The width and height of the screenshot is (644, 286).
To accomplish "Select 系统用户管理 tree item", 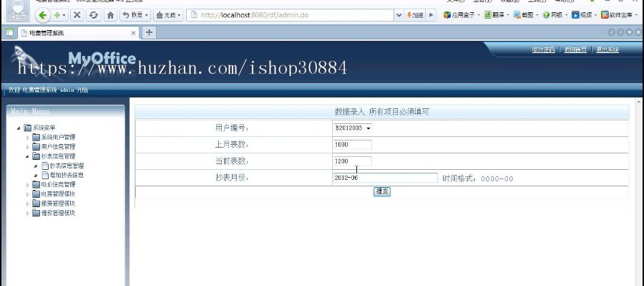I will click(59, 138).
